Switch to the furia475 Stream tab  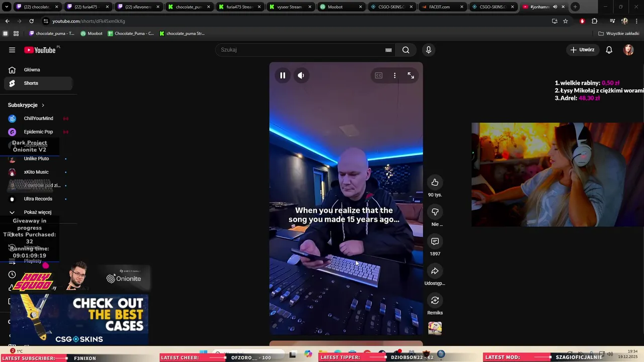pyautogui.click(x=239, y=7)
